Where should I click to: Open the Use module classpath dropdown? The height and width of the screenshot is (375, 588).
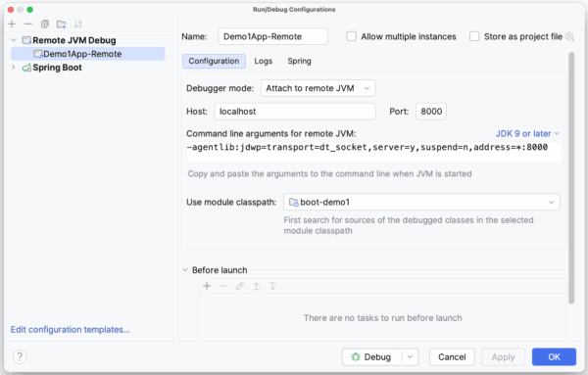[x=421, y=203]
